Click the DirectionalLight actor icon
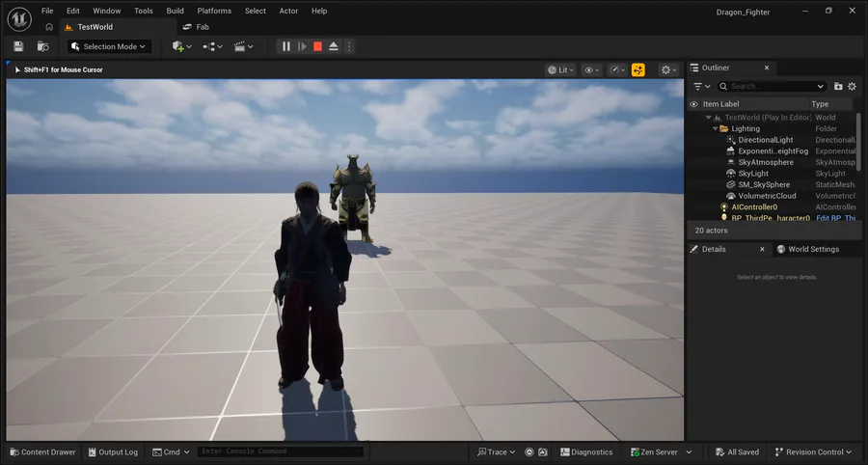The height and width of the screenshot is (465, 868). (731, 140)
